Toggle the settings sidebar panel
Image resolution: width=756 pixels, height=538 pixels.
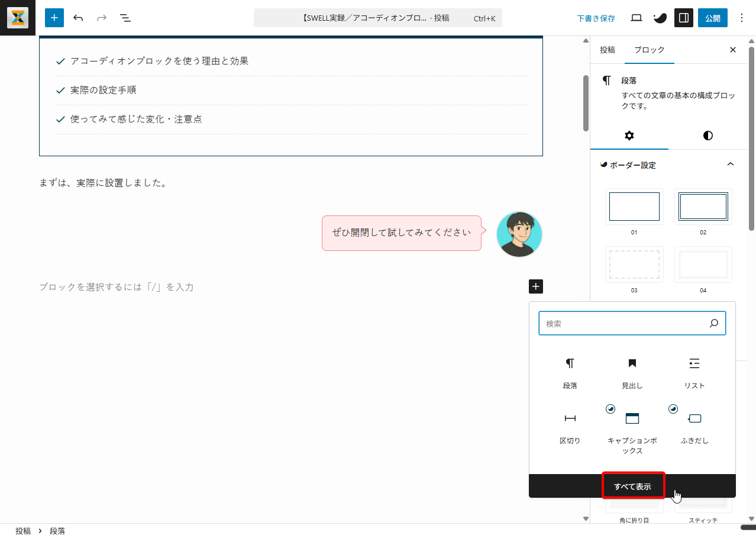coord(684,18)
